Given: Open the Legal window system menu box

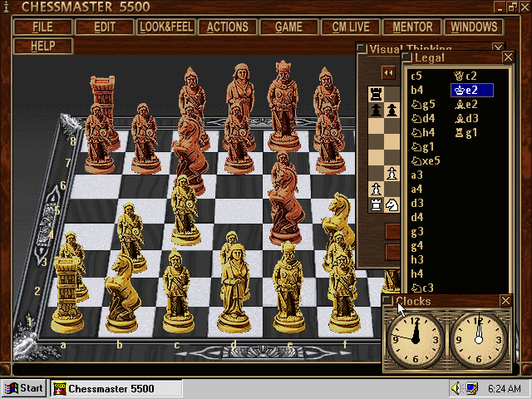Looking at the screenshot, I should [406, 57].
